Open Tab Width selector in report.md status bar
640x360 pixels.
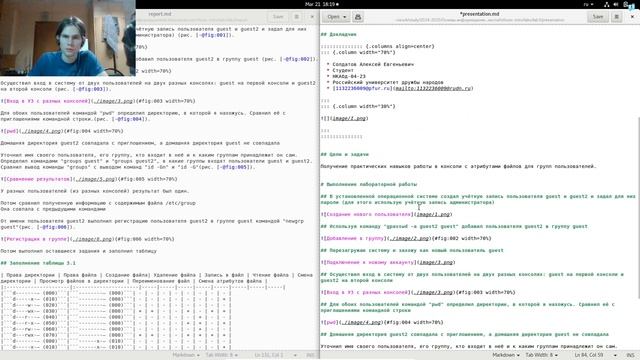[x=221, y=355]
